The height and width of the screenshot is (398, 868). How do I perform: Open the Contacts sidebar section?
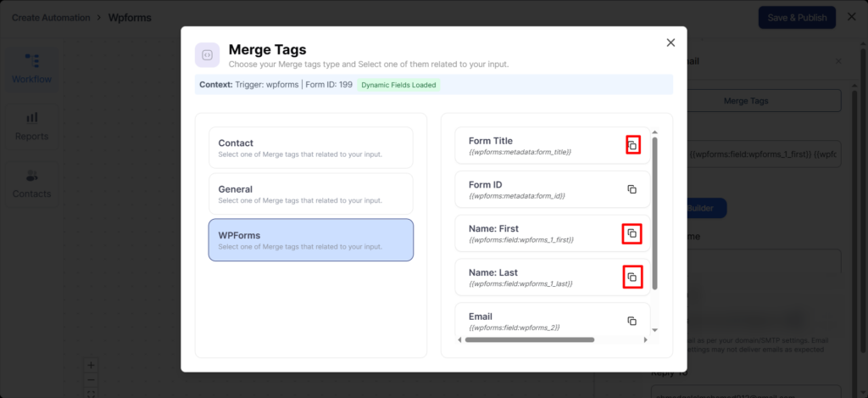click(31, 183)
